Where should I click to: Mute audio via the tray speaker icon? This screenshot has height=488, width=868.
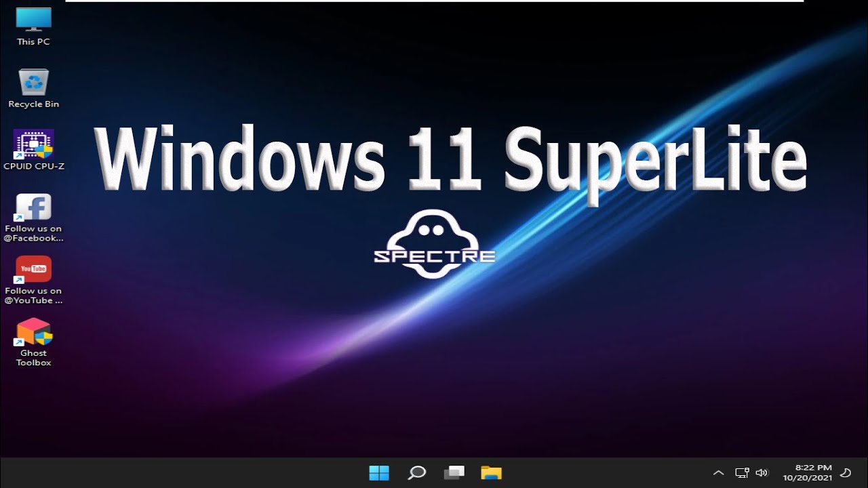tap(761, 472)
